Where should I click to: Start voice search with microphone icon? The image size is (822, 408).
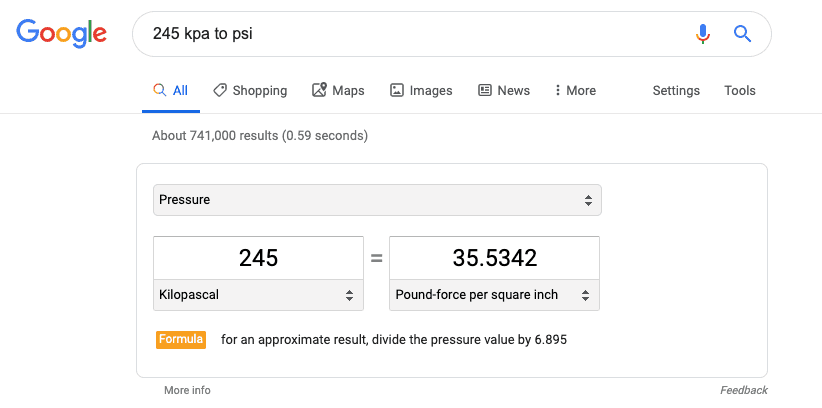point(702,34)
